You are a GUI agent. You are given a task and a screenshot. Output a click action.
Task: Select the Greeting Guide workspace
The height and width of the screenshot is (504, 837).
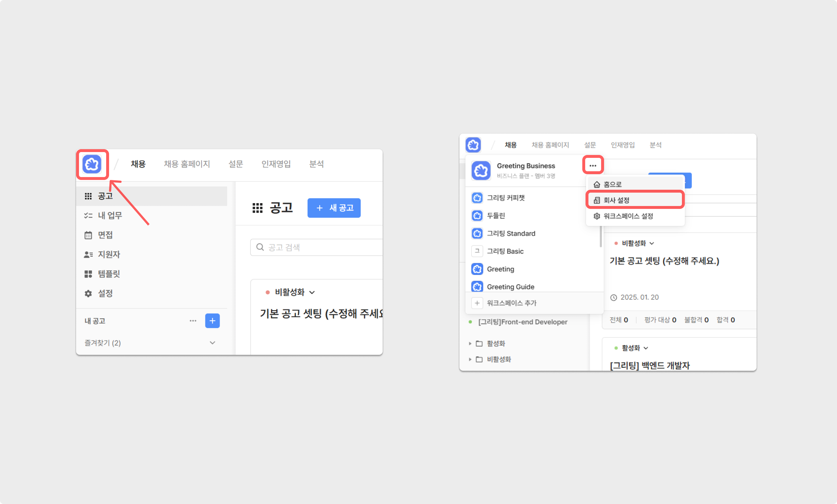tap(510, 287)
